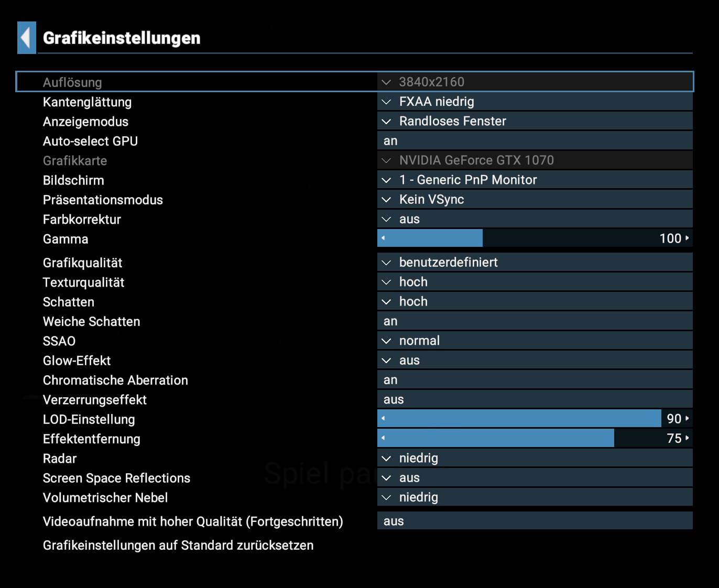
Task: Increase Effektentfernung with its right arrow
Action: click(687, 438)
